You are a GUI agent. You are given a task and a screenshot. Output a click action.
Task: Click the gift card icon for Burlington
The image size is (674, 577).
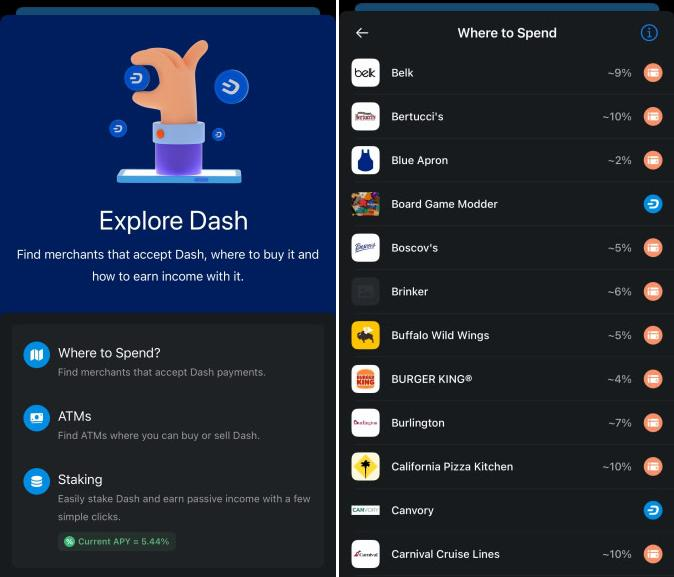click(x=653, y=423)
